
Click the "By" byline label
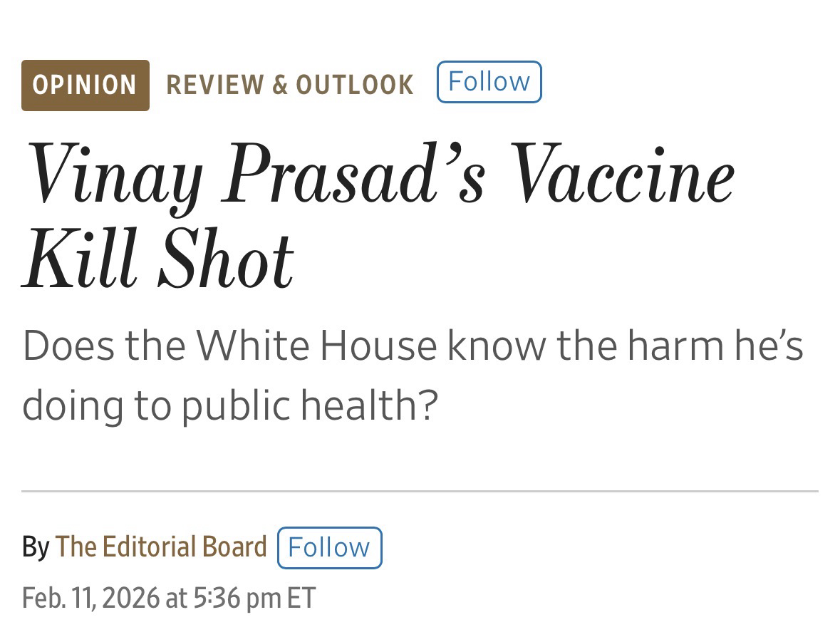point(36,547)
